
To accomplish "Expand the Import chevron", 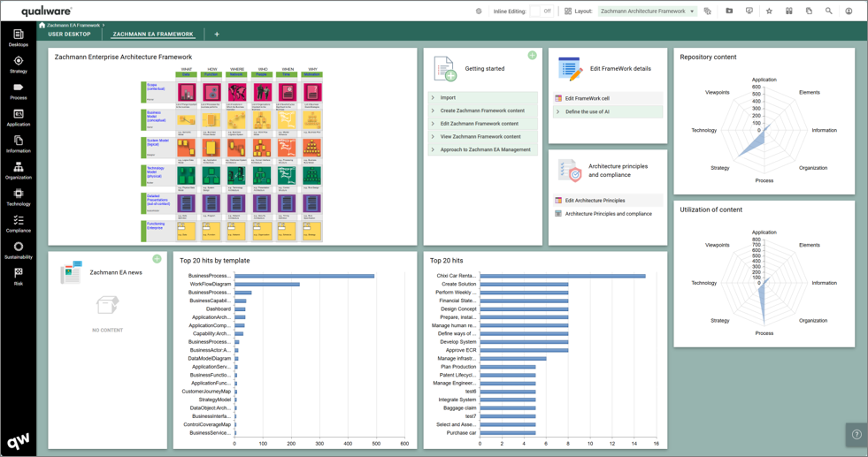I will click(433, 97).
